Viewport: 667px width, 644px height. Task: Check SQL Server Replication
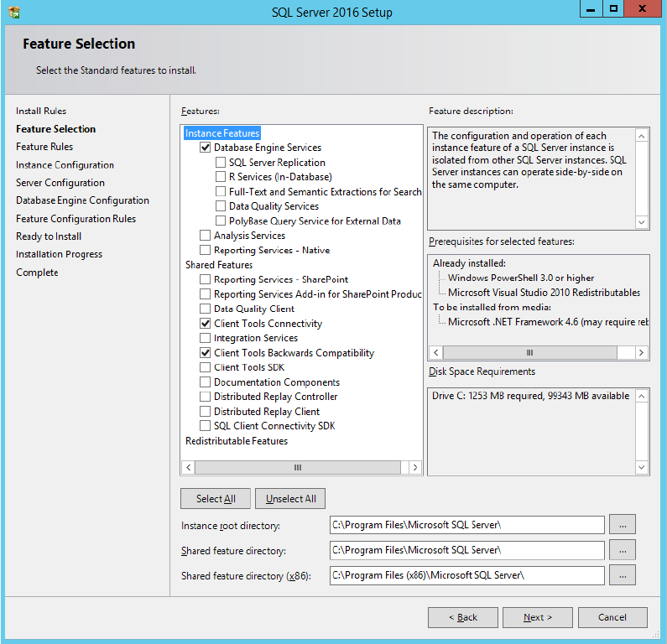pos(221,163)
